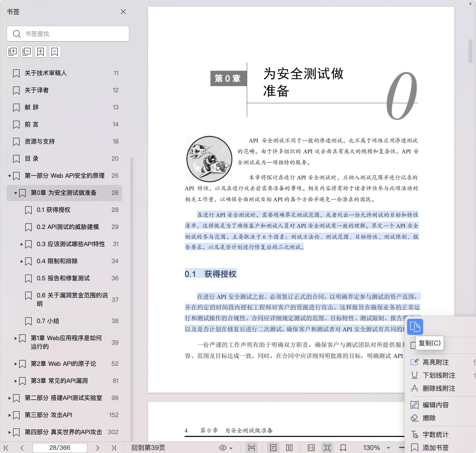This screenshot has height=453, width=476.
Task: Click the delete bookmark icon in sidebar
Action: [55, 52]
